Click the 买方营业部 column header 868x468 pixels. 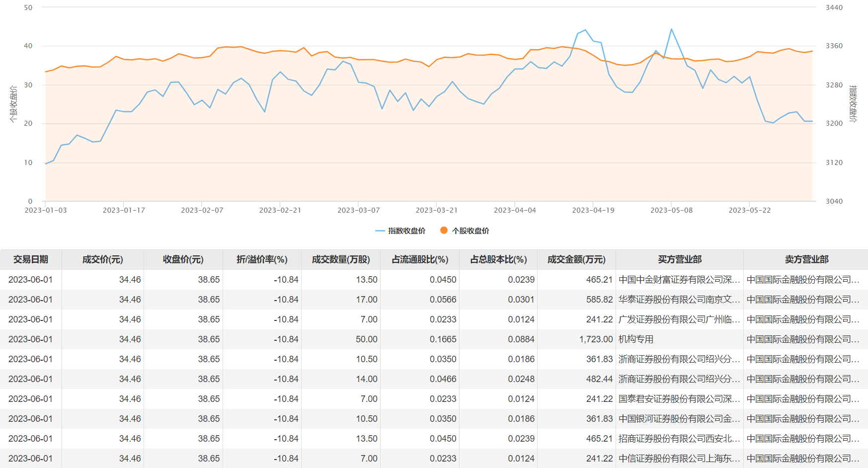coord(679,259)
